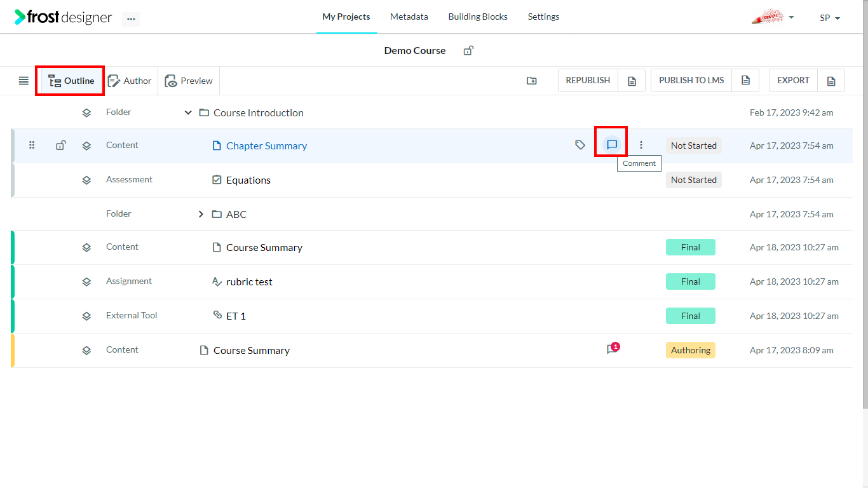Click the Authoring status badge
The height and width of the screenshot is (488, 868).
691,350
